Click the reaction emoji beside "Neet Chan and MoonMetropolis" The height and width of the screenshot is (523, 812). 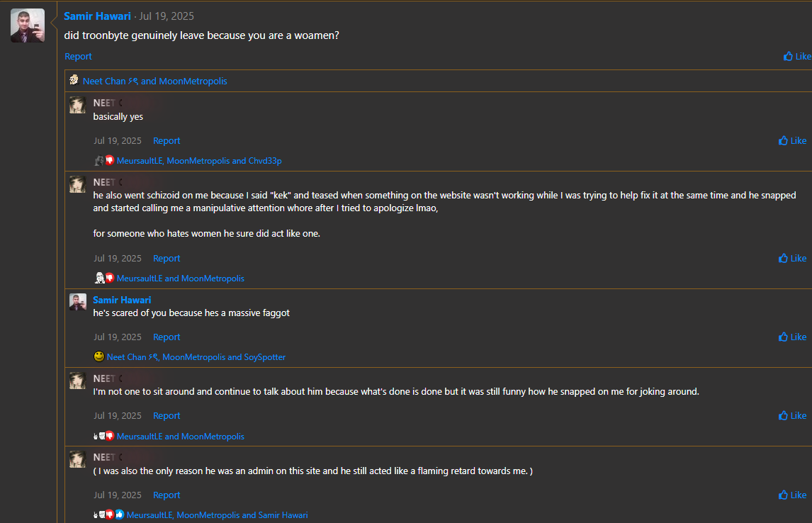point(74,81)
